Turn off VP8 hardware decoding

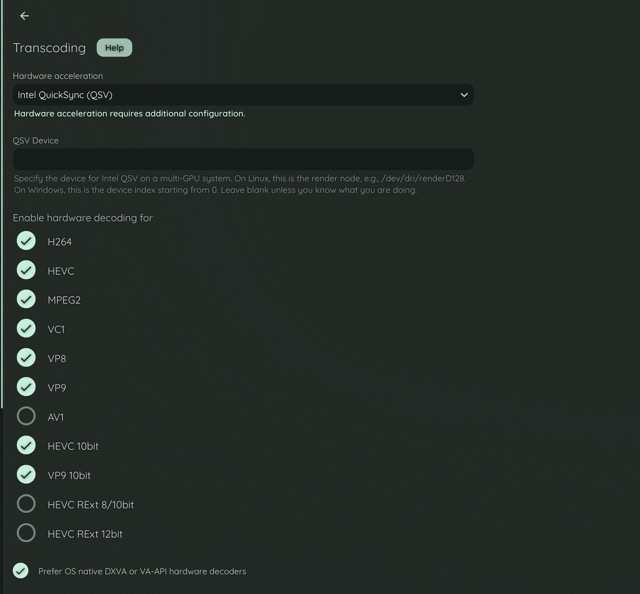pyautogui.click(x=27, y=358)
